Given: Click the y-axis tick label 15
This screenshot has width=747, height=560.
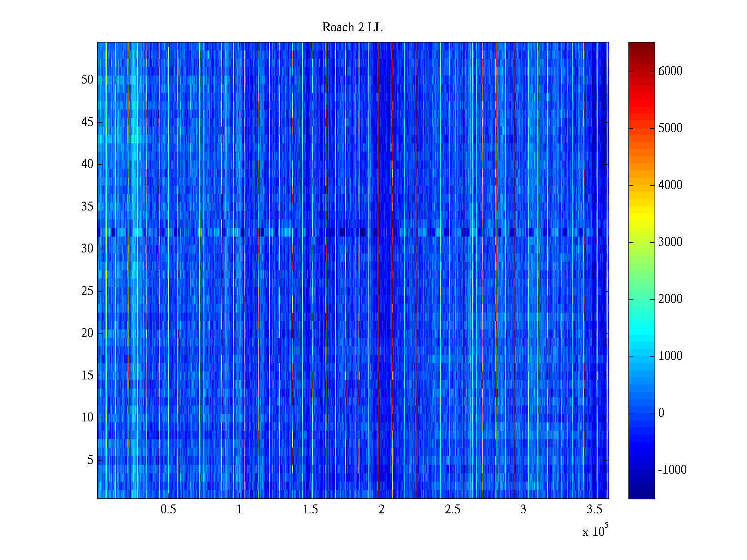Looking at the screenshot, I should click(x=87, y=375).
